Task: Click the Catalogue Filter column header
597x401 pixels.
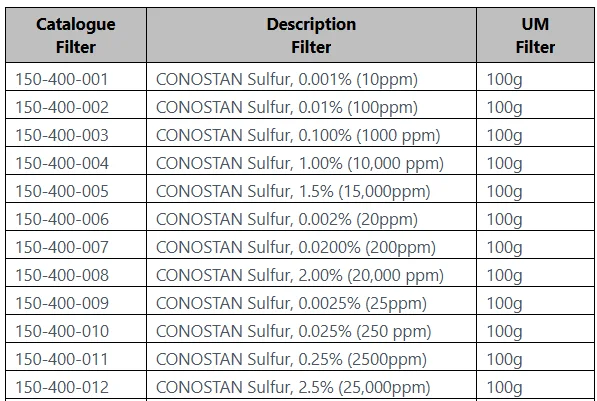Action: (x=76, y=35)
